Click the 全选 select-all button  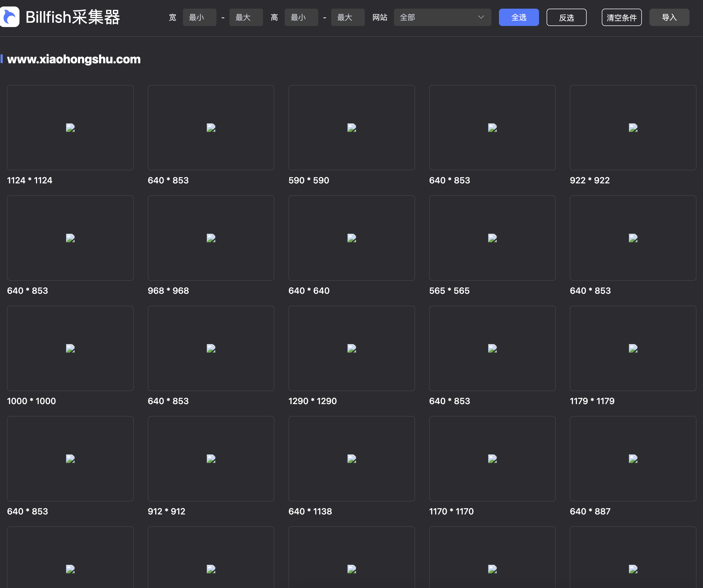pos(519,17)
